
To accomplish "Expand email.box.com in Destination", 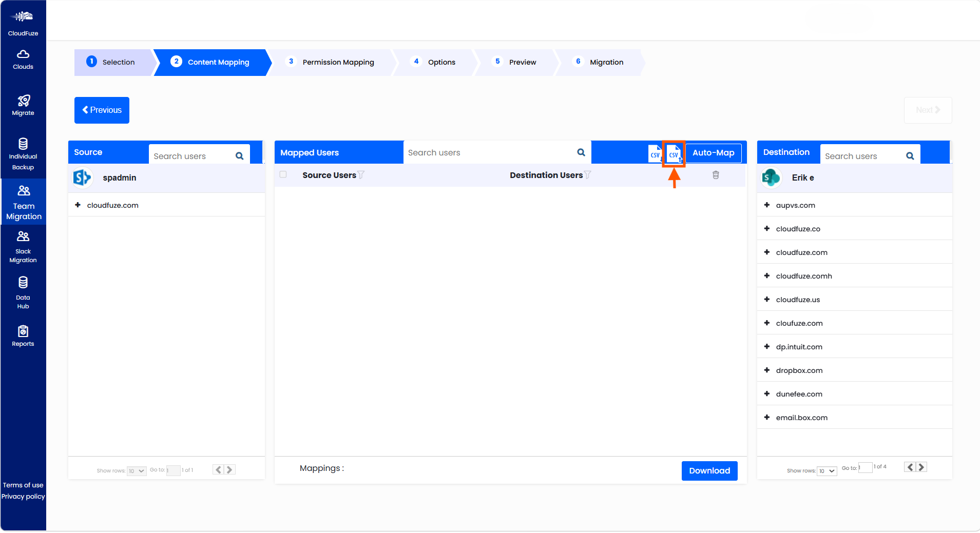I will (766, 417).
